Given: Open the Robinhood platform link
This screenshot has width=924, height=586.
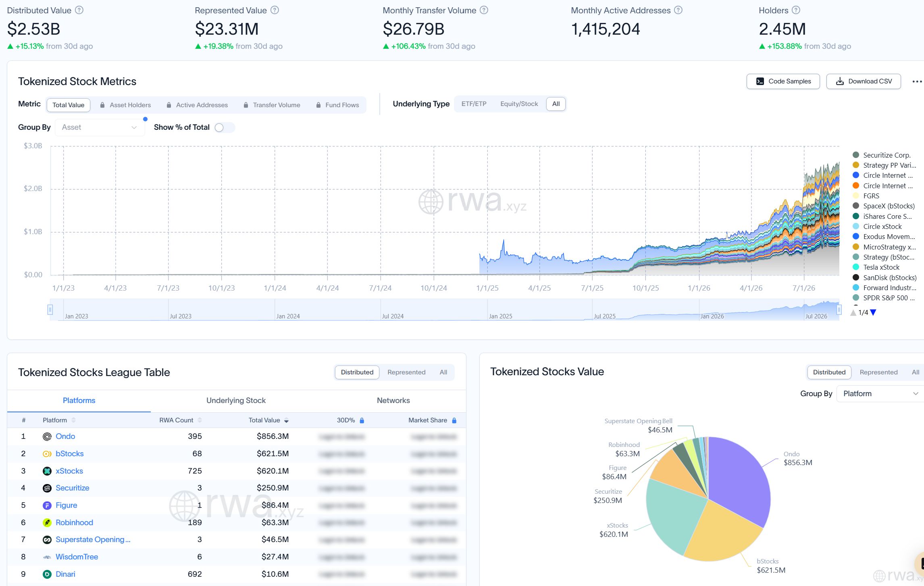Looking at the screenshot, I should [74, 523].
